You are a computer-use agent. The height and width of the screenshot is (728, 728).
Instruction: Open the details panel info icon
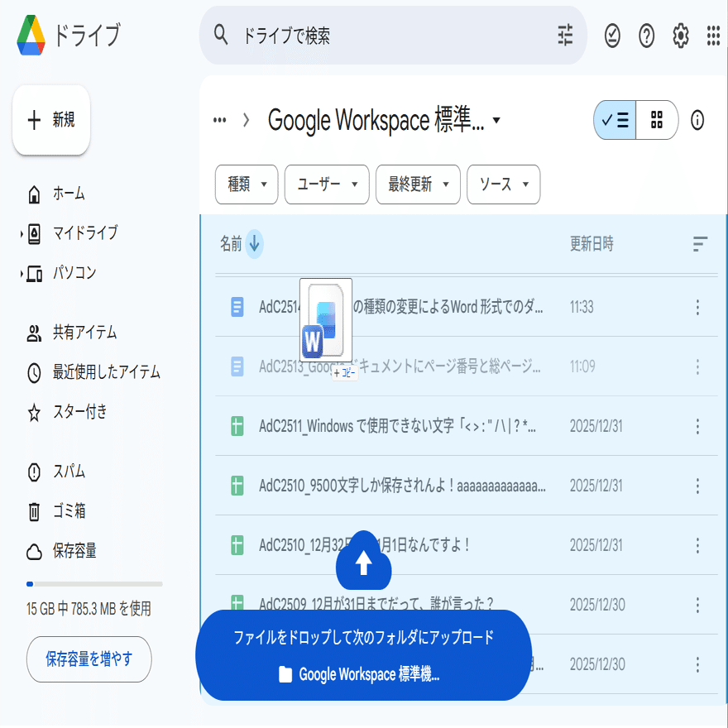pyautogui.click(x=697, y=120)
